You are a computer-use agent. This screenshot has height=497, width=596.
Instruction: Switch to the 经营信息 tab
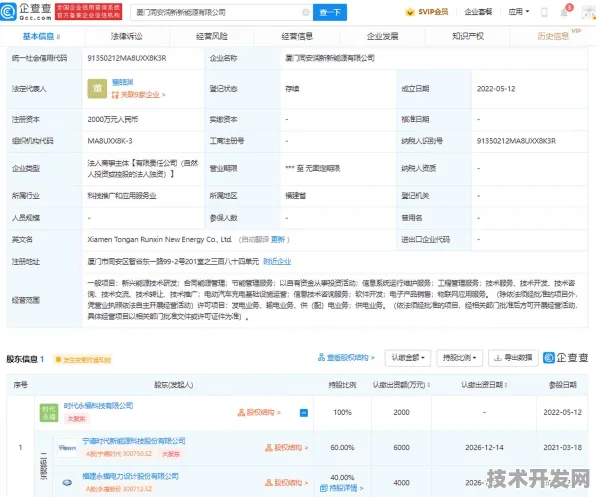click(297, 36)
